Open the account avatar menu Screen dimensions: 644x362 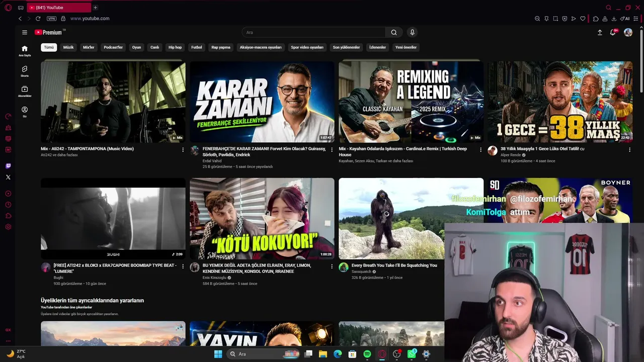tap(628, 32)
